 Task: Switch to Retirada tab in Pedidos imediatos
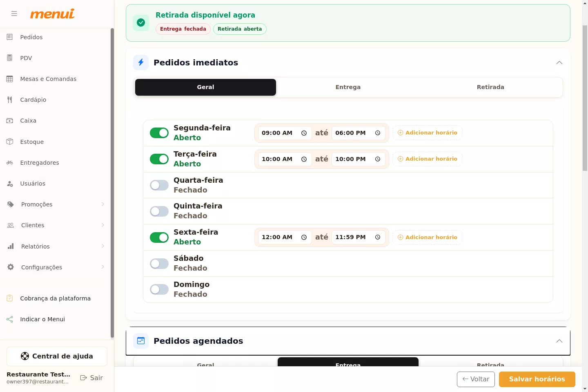pyautogui.click(x=490, y=87)
